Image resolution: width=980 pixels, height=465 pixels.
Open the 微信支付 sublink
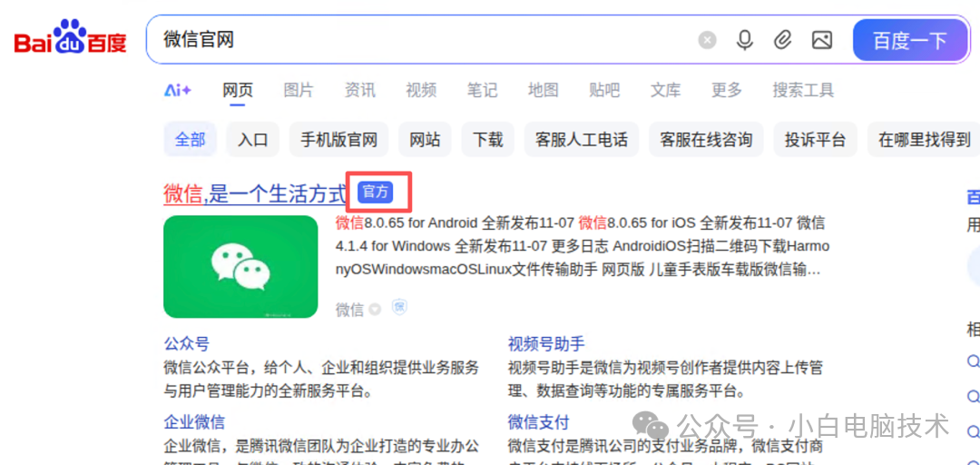tap(539, 421)
